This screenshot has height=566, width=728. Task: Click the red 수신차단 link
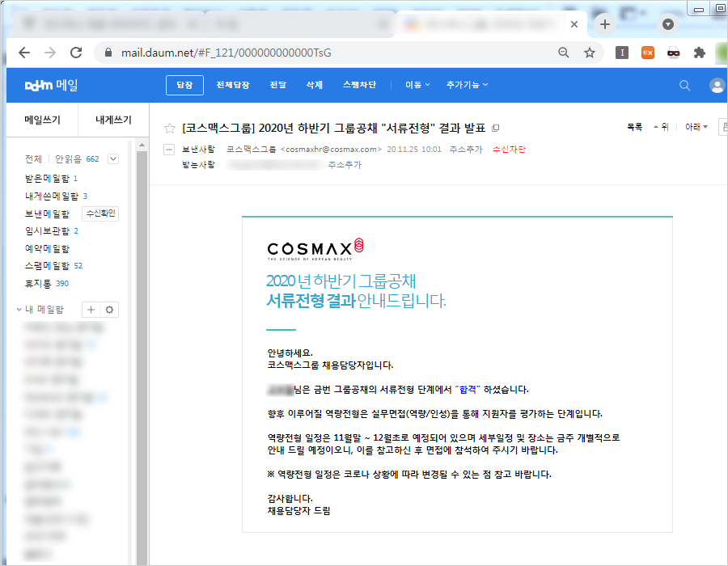pyautogui.click(x=509, y=150)
